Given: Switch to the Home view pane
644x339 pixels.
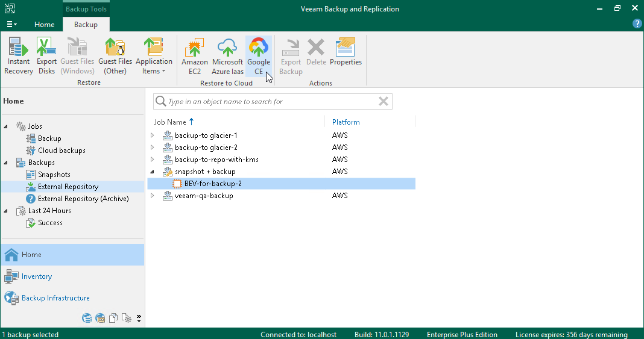Looking at the screenshot, I should click(x=72, y=255).
